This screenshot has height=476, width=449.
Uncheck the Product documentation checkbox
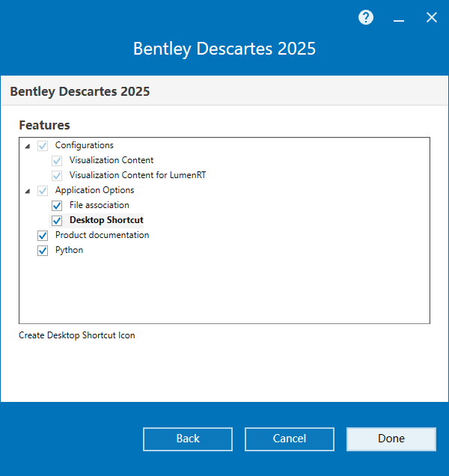pos(43,236)
